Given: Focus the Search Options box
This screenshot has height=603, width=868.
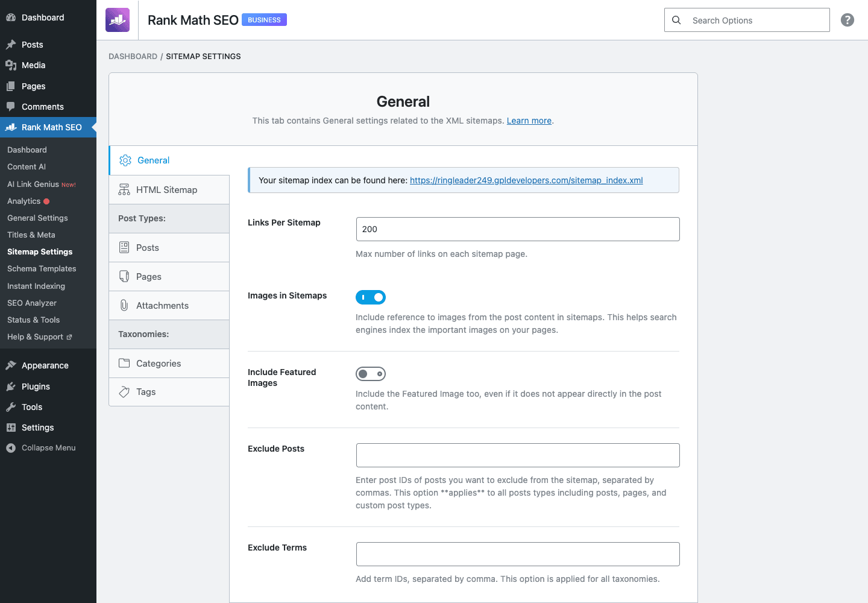Looking at the screenshot, I should 747,20.
